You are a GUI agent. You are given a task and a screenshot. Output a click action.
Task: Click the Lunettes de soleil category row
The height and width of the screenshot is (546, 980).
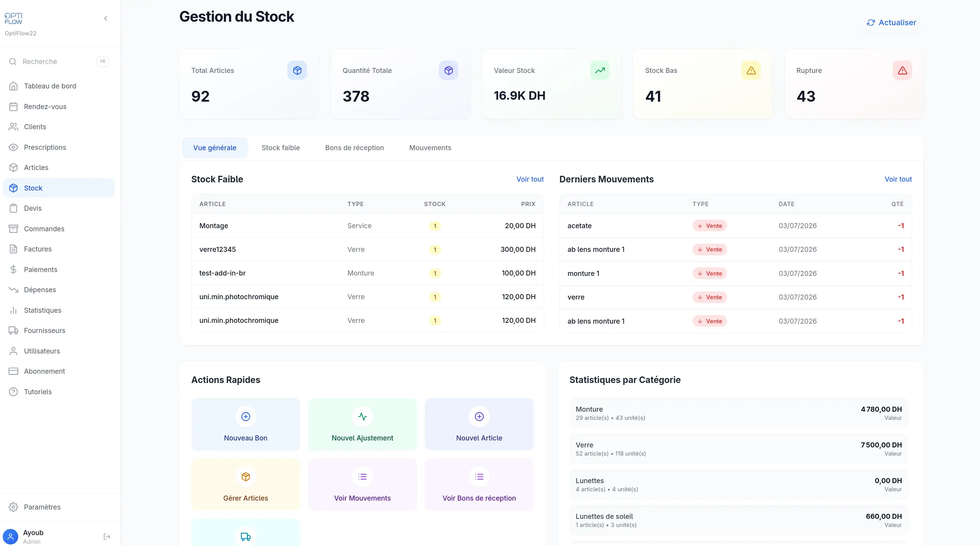click(739, 520)
